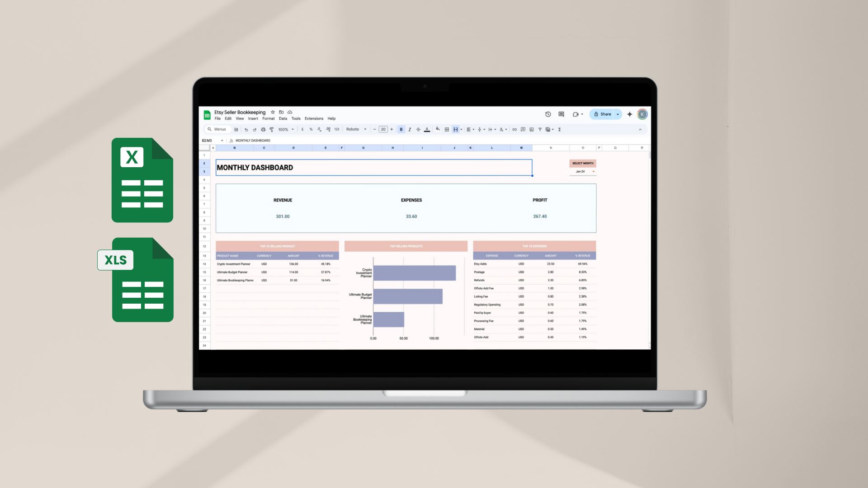Toggle strikethrough formatting
Image resolution: width=868 pixels, height=488 pixels.
tap(418, 130)
